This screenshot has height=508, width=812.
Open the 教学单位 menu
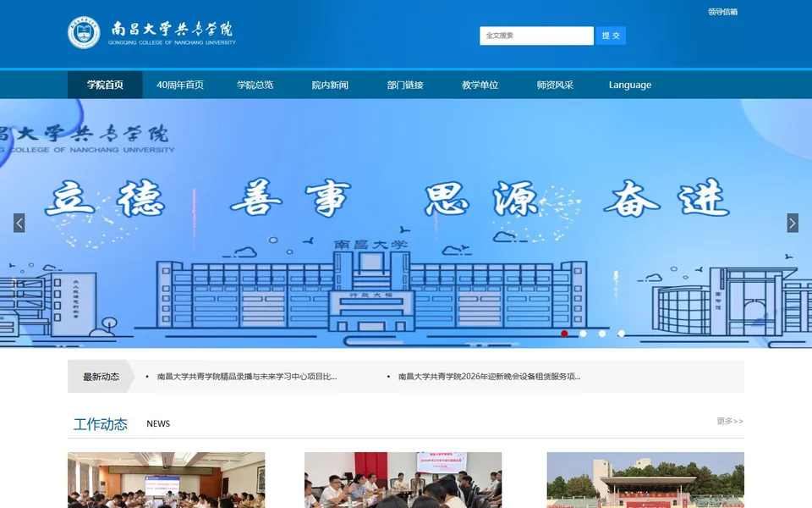[480, 85]
